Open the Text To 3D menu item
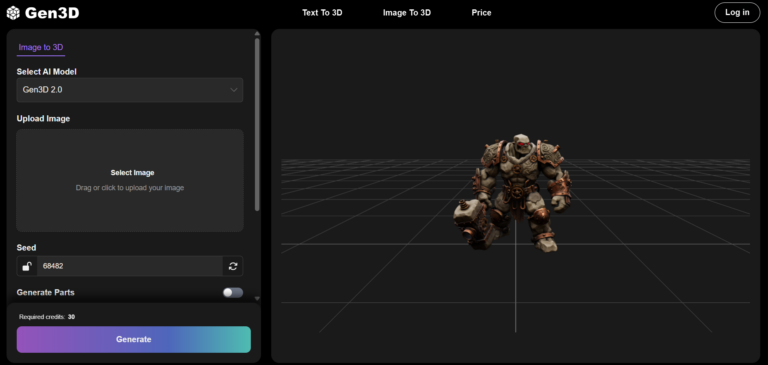 (x=322, y=13)
